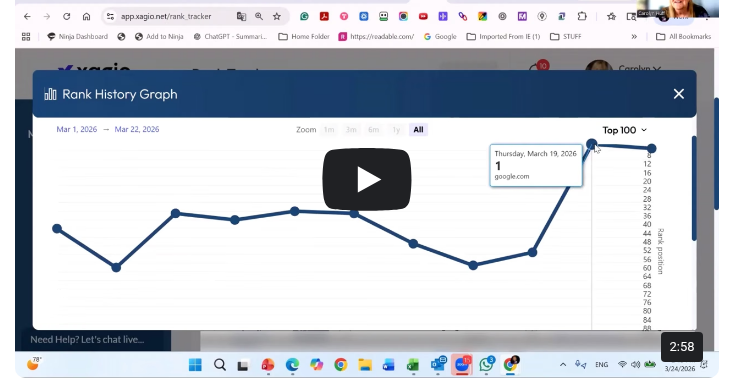Click the Mar 1, 2026 start date

click(77, 129)
